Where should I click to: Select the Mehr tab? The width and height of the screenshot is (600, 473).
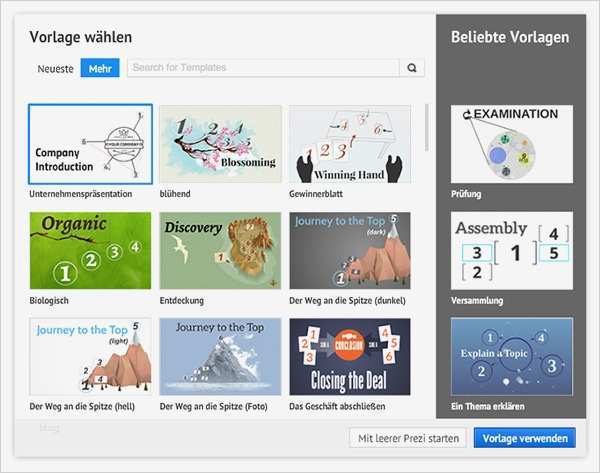100,68
